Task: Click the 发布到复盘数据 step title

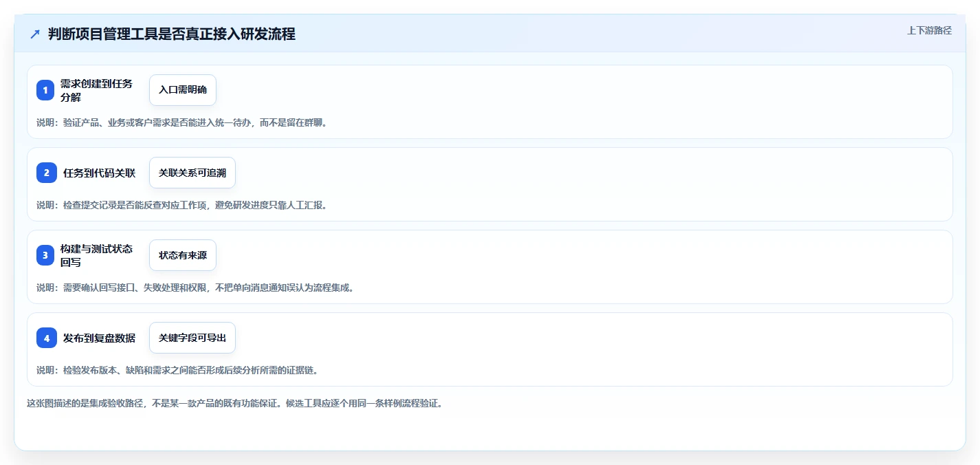Action: click(x=99, y=338)
